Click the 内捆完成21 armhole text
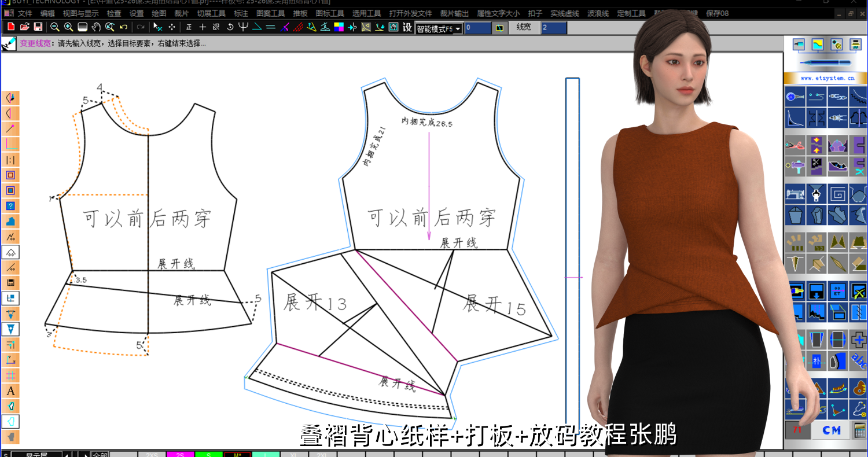The height and width of the screenshot is (457, 868). (x=374, y=147)
